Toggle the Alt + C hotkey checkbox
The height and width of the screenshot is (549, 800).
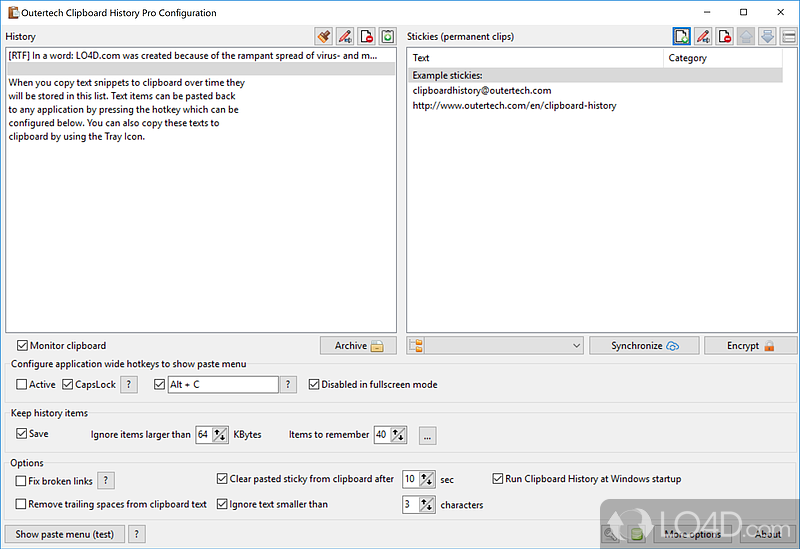(x=159, y=384)
